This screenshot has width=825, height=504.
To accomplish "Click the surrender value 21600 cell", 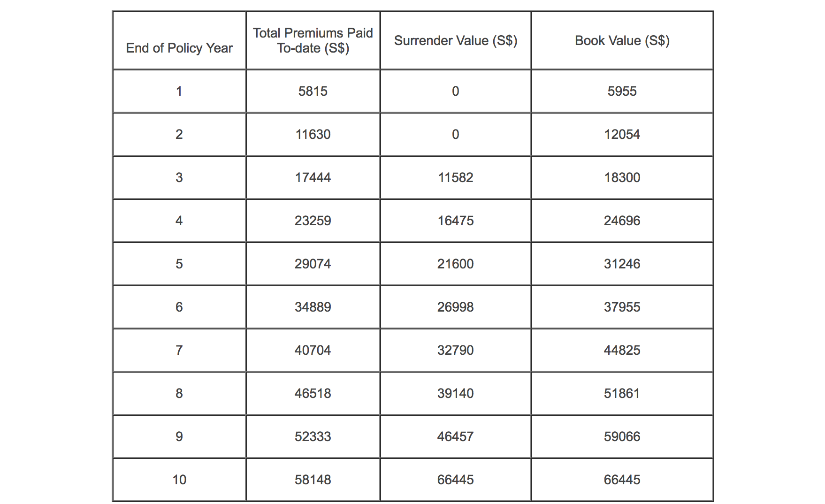I will point(456,264).
